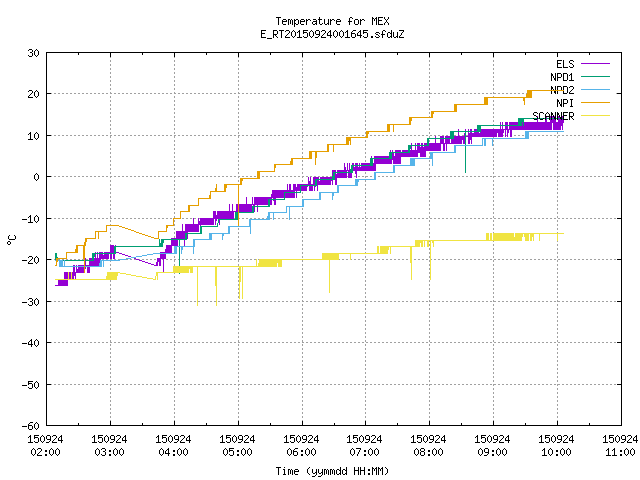Image resolution: width=640 pixels, height=480 pixels.
Task: Pick the orange NPI legend line sample
Action: point(595,103)
